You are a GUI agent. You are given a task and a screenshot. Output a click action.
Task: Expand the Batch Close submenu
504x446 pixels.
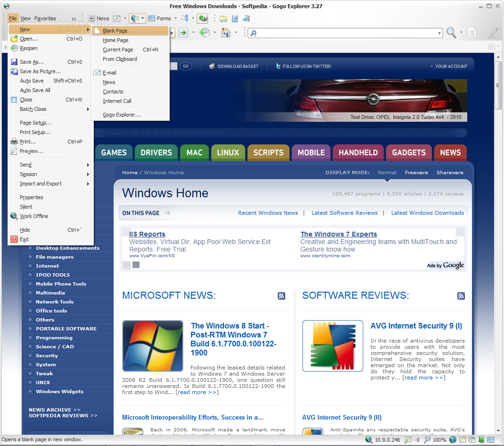tap(51, 109)
